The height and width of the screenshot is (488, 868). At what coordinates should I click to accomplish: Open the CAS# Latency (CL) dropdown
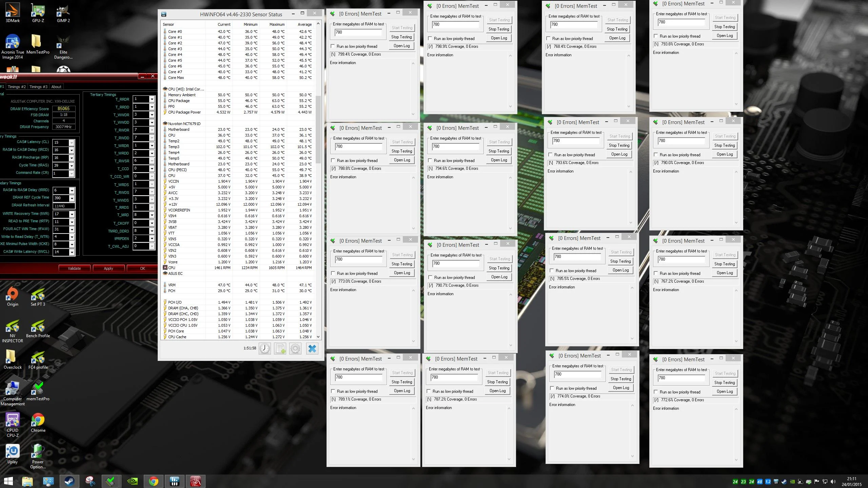click(x=72, y=143)
